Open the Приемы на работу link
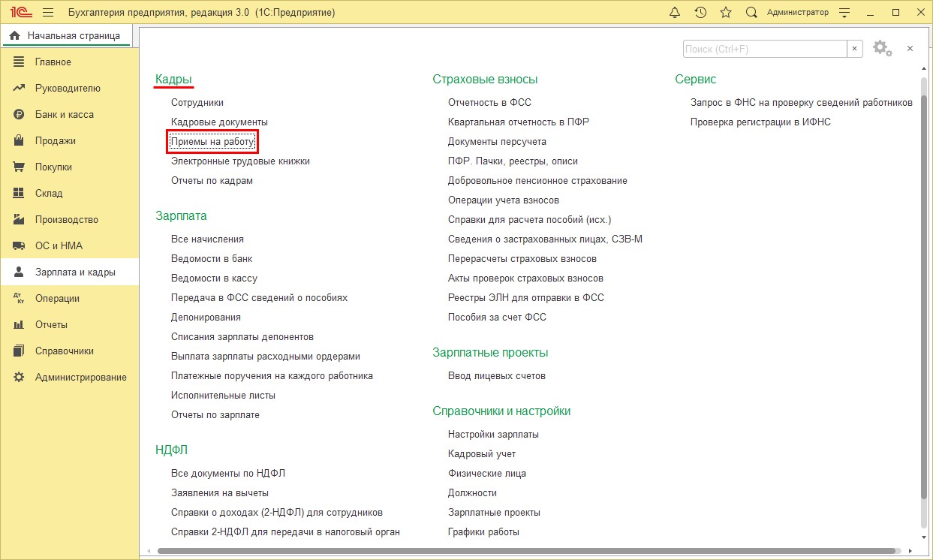This screenshot has width=933, height=560. click(x=212, y=141)
